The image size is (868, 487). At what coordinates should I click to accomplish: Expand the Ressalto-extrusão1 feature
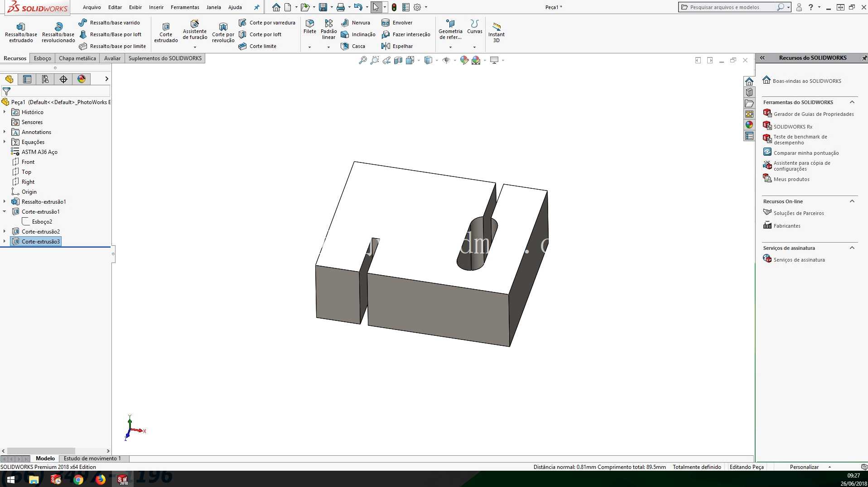(x=5, y=201)
